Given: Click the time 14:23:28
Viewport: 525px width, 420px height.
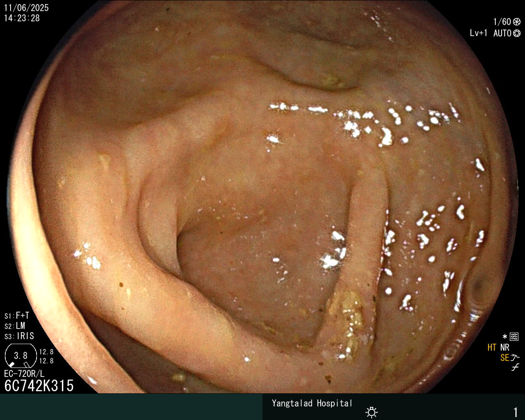Looking at the screenshot, I should click(x=22, y=18).
